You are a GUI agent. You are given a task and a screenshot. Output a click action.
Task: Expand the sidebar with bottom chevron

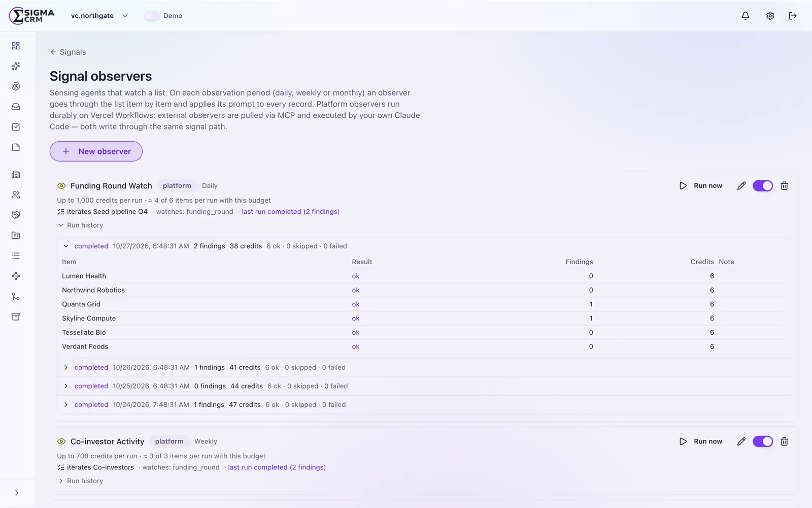click(17, 493)
